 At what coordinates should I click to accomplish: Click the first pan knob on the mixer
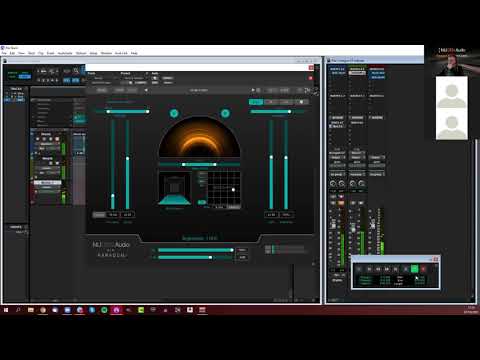pyautogui.click(x=333, y=184)
